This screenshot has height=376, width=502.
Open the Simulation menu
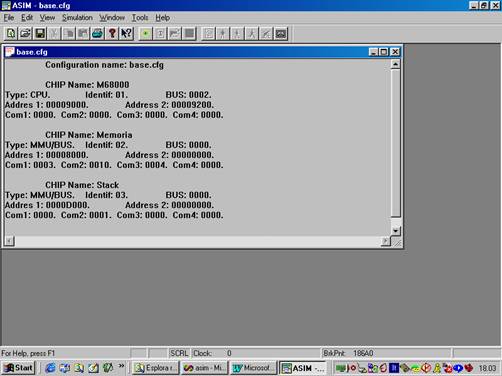[77, 18]
